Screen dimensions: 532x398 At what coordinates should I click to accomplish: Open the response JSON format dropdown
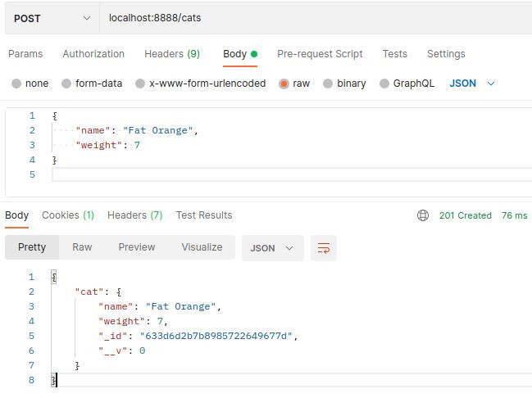[x=272, y=247]
